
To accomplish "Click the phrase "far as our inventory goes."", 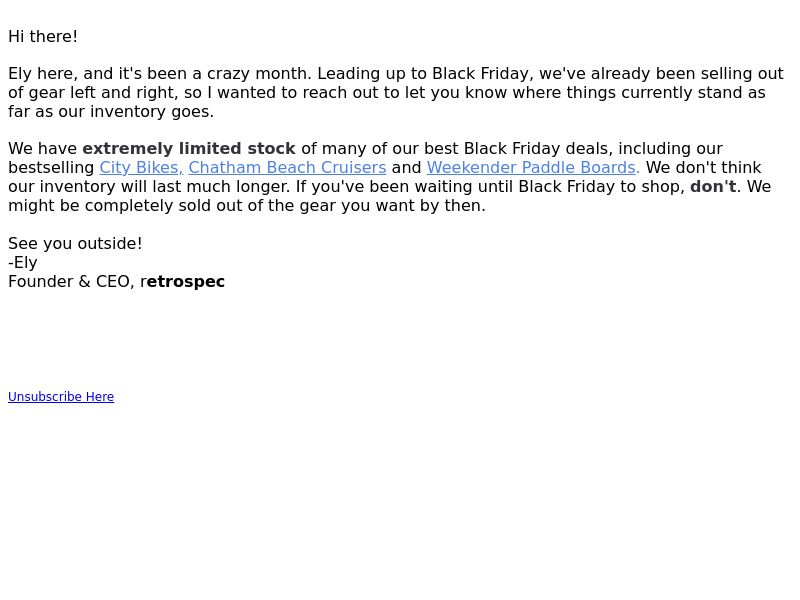I will tap(111, 111).
